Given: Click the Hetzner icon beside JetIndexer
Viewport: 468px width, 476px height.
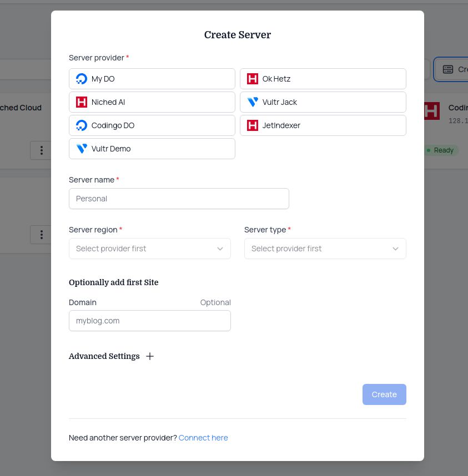Looking at the screenshot, I should click(x=253, y=125).
